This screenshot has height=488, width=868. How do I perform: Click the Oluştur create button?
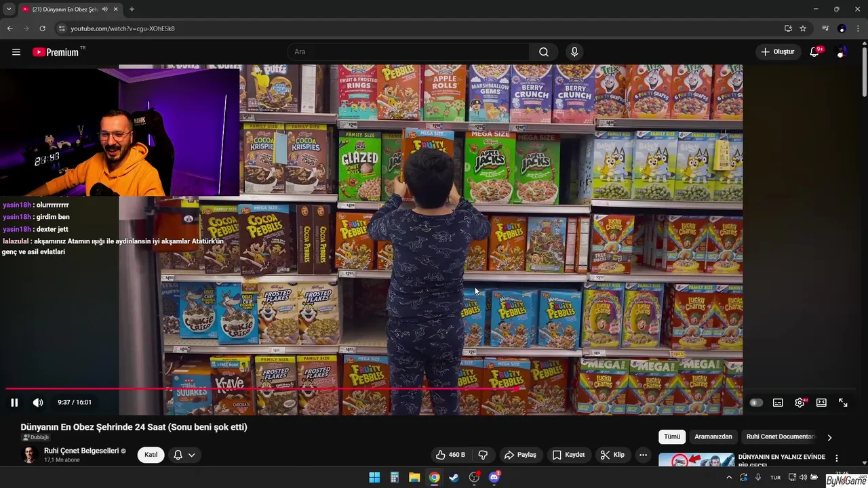778,52
